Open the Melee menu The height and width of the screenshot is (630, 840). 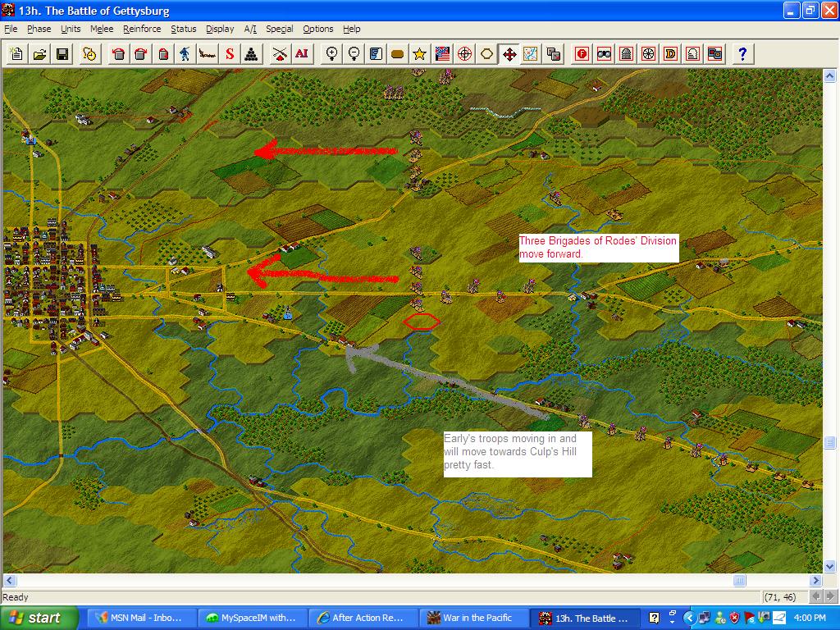[x=102, y=29]
